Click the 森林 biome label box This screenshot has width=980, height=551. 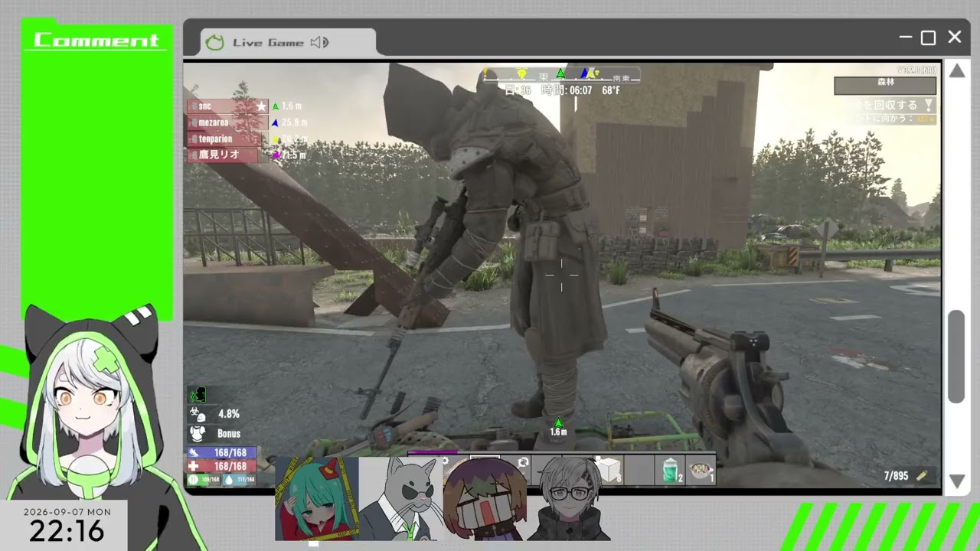point(885,85)
